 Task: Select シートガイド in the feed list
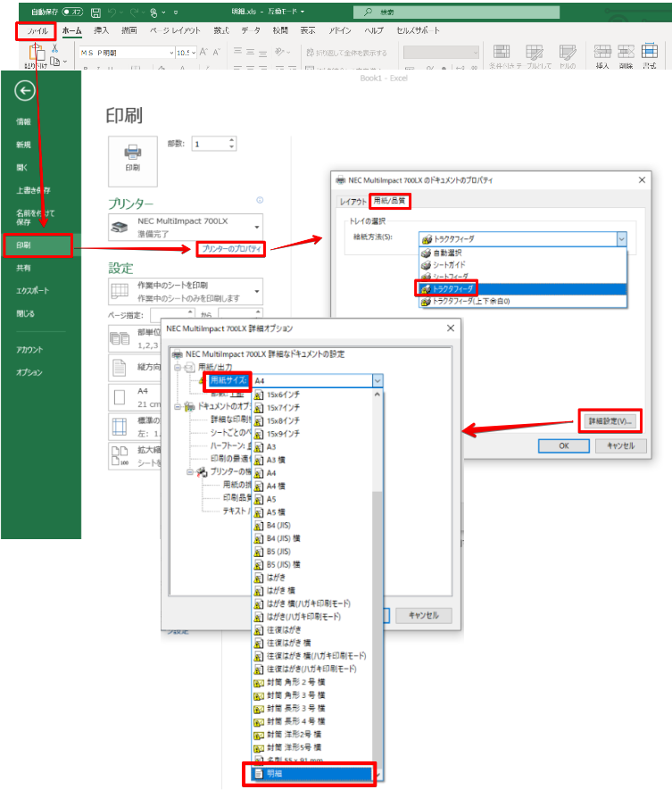[x=522, y=265]
